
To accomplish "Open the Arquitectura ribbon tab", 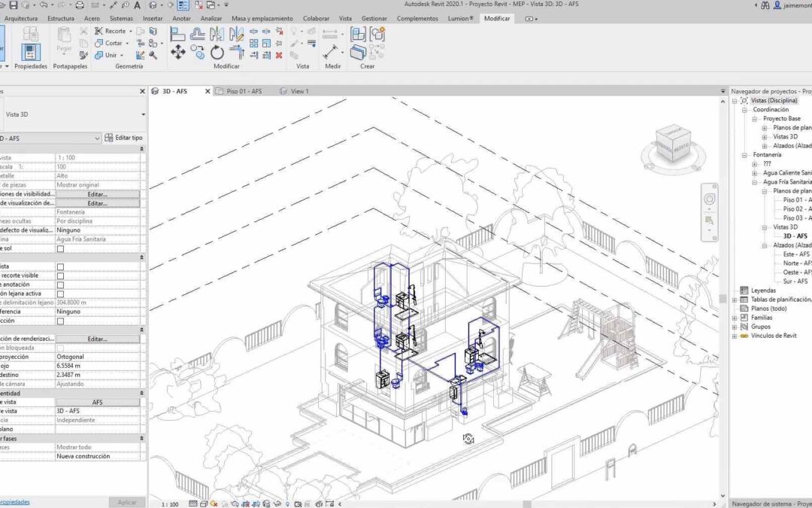I will tap(21, 18).
